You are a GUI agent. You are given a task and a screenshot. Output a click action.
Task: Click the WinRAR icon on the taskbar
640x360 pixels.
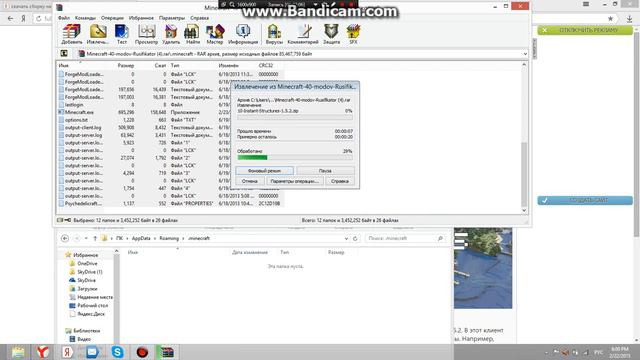coord(167,352)
